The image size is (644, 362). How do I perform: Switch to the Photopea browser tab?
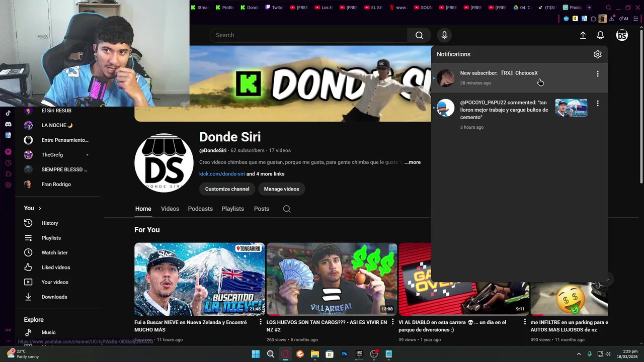tap(572, 8)
